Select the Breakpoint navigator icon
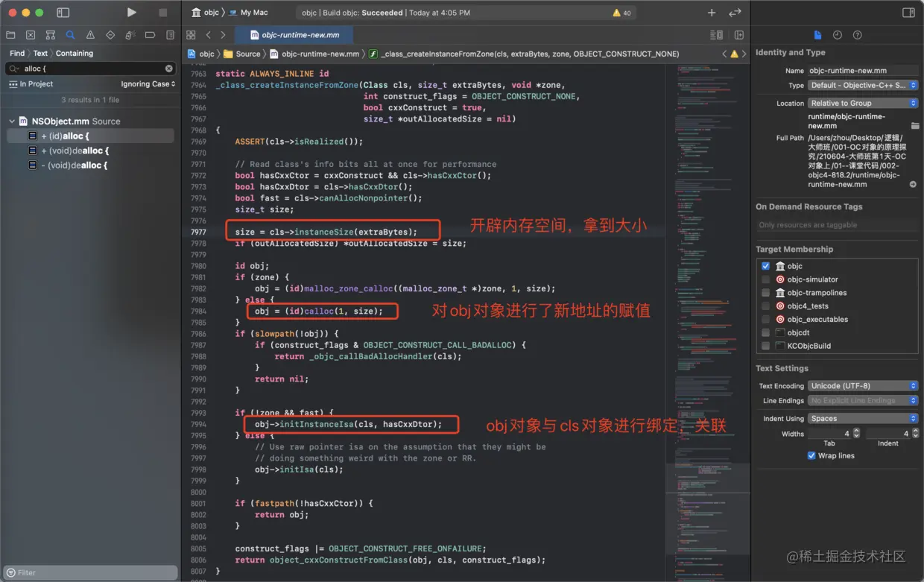 [150, 35]
